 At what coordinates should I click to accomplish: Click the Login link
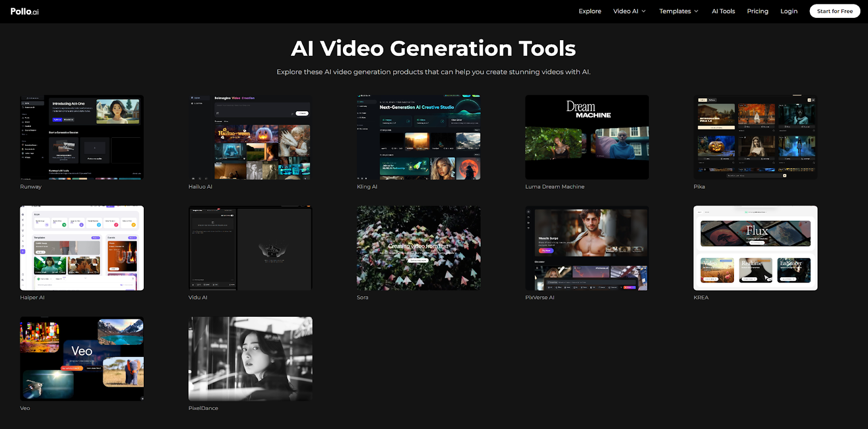[x=789, y=11]
